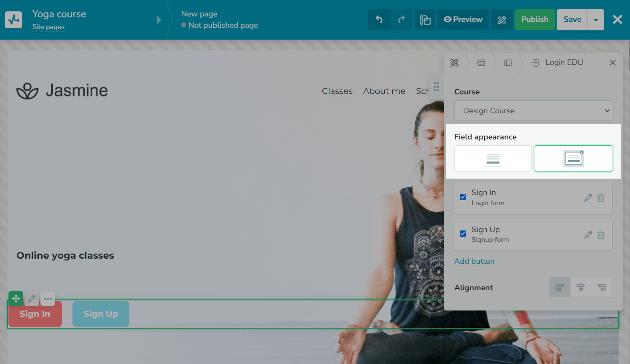Align buttons to the right
The height and width of the screenshot is (364, 630).
(x=602, y=287)
